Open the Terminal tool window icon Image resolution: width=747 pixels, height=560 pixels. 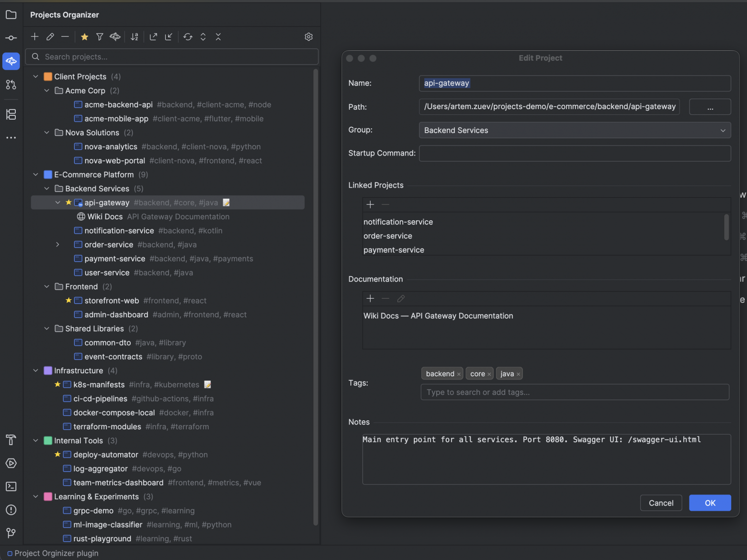(x=11, y=486)
